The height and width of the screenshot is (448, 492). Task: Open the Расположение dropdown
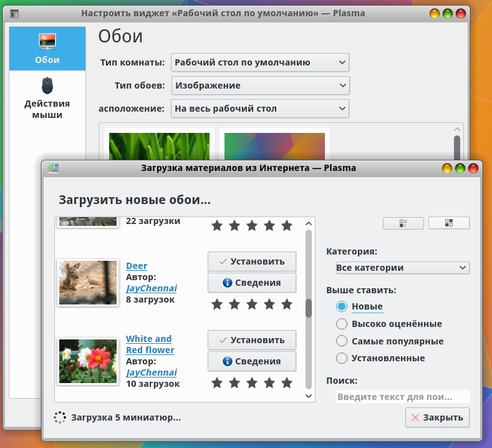pyautogui.click(x=260, y=109)
